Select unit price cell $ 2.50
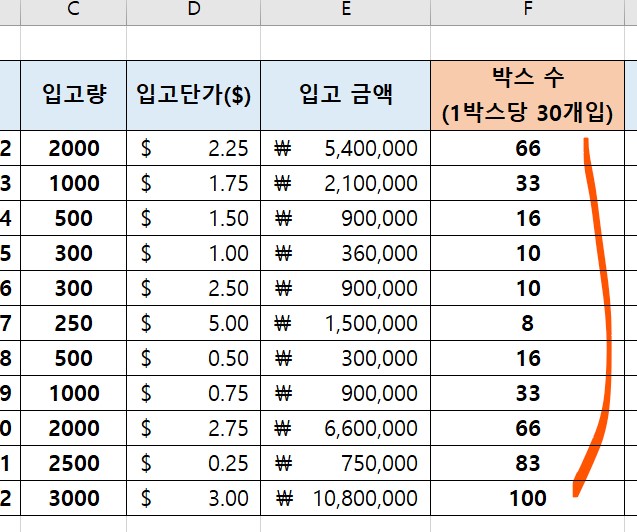This screenshot has height=532, width=637. pyautogui.click(x=193, y=288)
